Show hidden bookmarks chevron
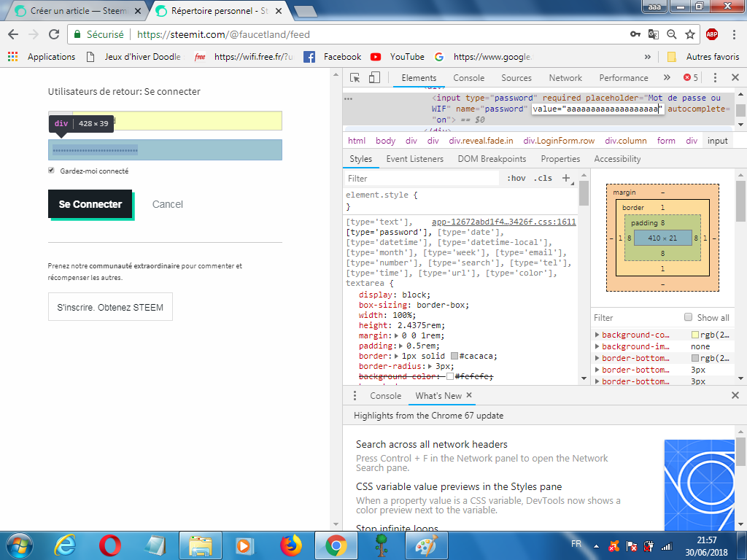The height and width of the screenshot is (560, 747). [648, 57]
